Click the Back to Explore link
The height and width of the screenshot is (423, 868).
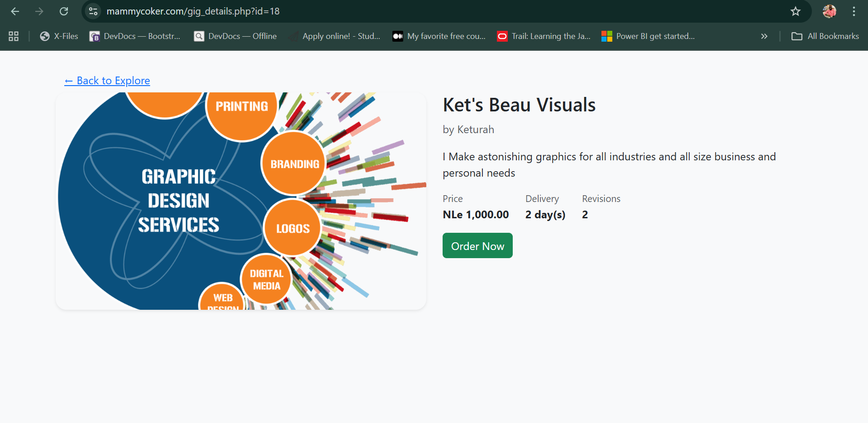[107, 81]
